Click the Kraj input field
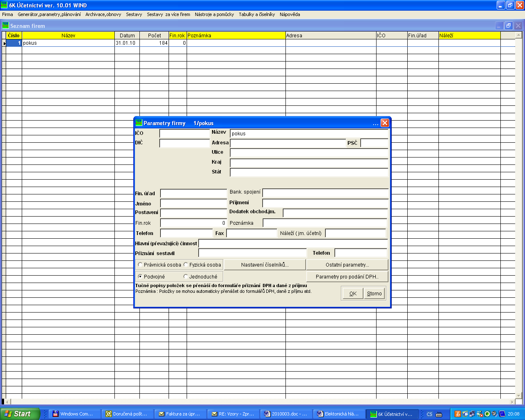Image resolution: width=525 pixels, height=420 pixels. (x=309, y=163)
